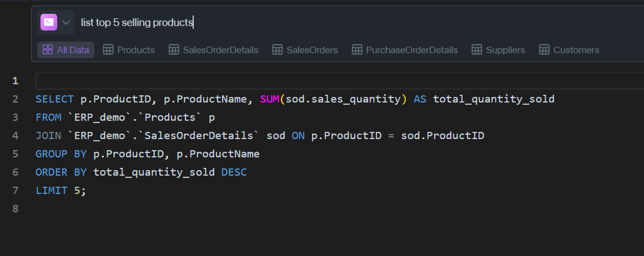Viewport: 644px width, 256px height.
Task: Select the Suppliers table icon
Action: click(477, 50)
